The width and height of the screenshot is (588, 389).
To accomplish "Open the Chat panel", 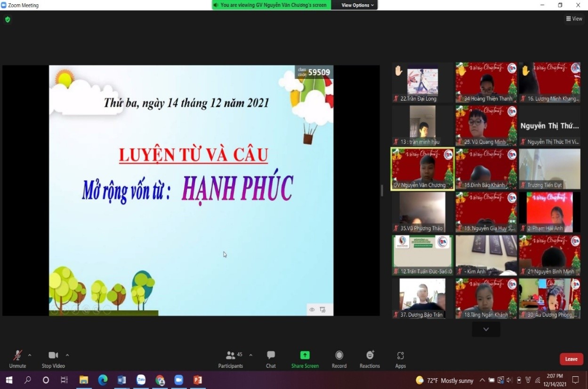I will [271, 359].
